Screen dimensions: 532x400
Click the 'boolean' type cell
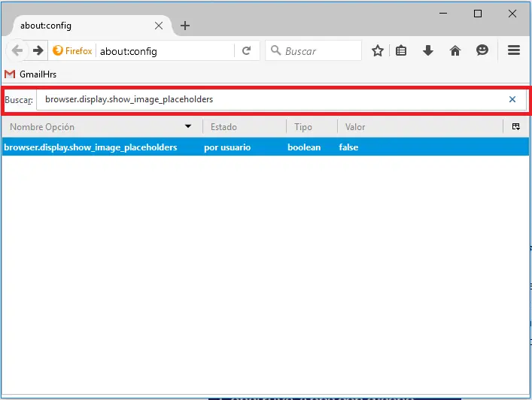(304, 147)
